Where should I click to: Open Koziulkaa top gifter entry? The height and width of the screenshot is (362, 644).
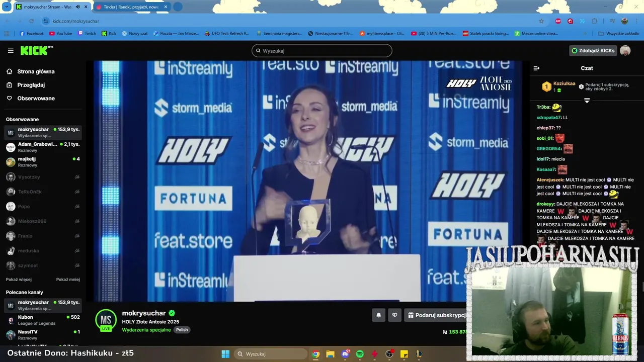click(x=558, y=86)
